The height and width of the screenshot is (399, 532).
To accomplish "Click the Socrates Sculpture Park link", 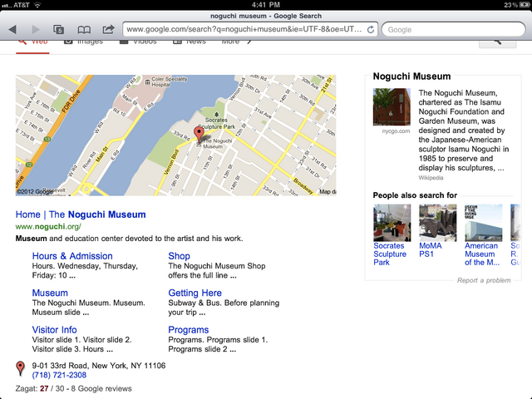I will (x=390, y=254).
